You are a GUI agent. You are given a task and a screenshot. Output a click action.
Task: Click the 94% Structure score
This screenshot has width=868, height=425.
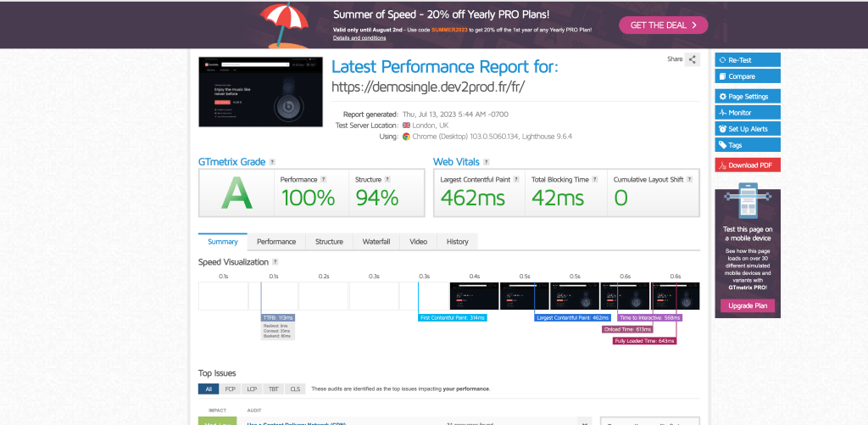(377, 199)
